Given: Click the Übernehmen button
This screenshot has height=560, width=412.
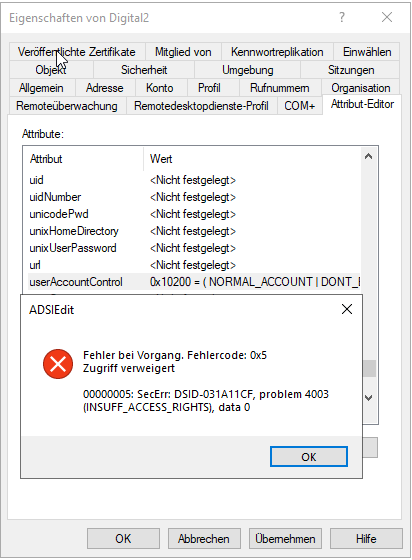Looking at the screenshot, I should pos(285,539).
